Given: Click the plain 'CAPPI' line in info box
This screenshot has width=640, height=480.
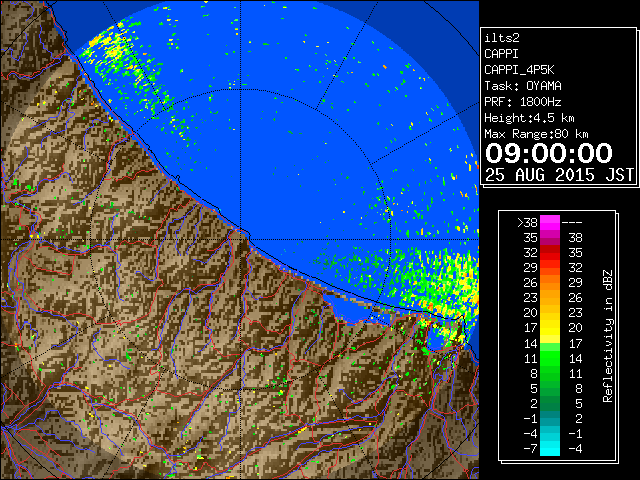Looking at the screenshot, I should [x=502, y=54].
